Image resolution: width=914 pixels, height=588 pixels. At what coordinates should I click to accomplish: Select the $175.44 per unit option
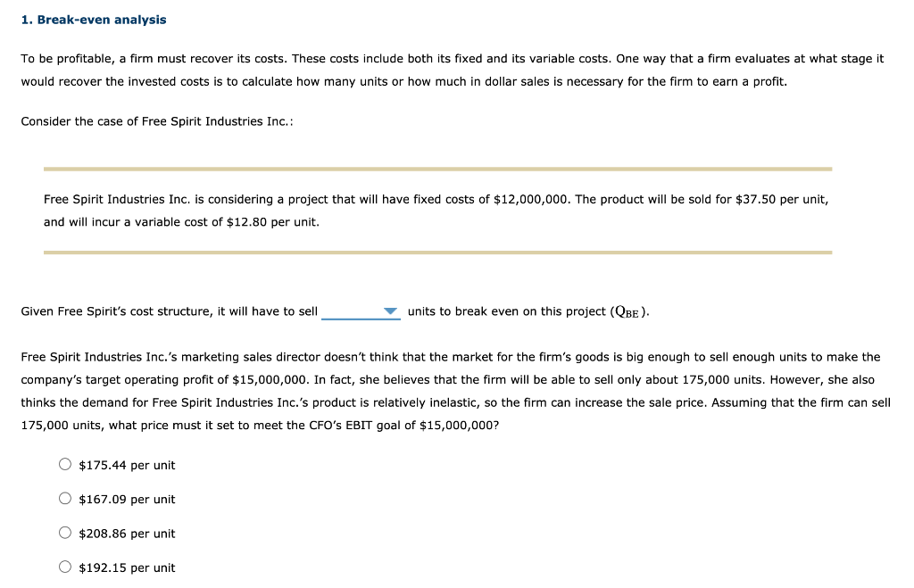[x=126, y=465]
